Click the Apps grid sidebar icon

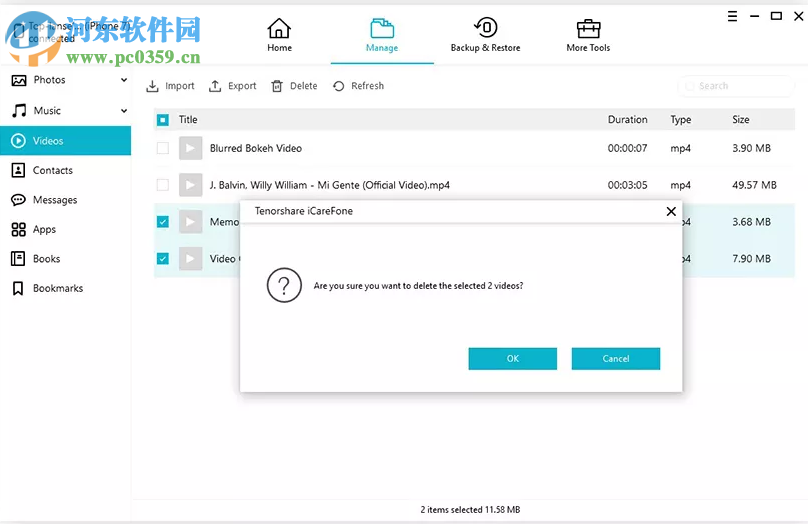[19, 229]
